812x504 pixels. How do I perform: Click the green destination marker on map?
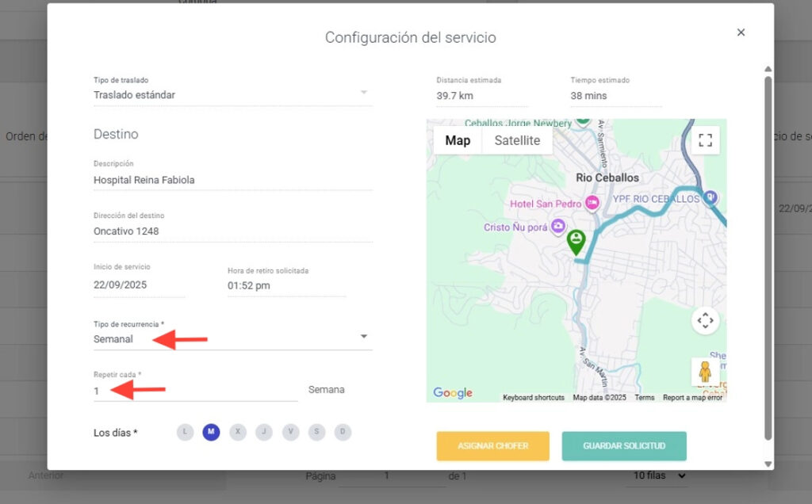[x=576, y=240]
